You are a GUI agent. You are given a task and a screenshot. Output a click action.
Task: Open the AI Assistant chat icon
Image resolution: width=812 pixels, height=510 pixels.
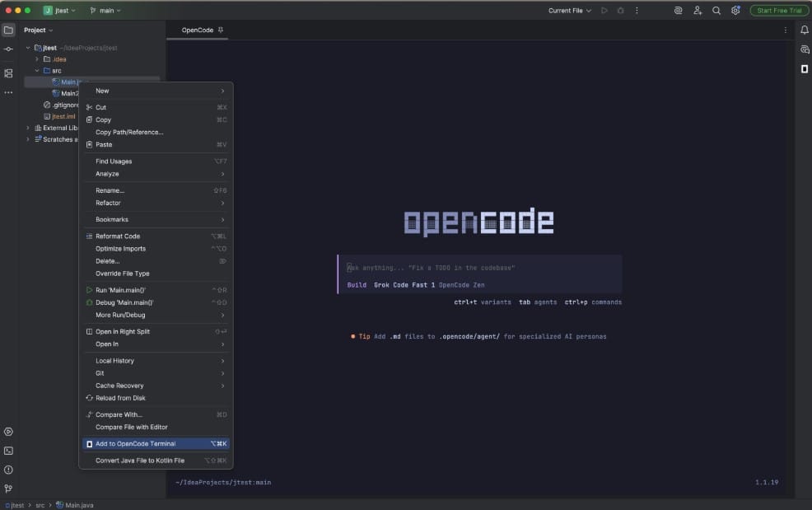click(x=804, y=49)
